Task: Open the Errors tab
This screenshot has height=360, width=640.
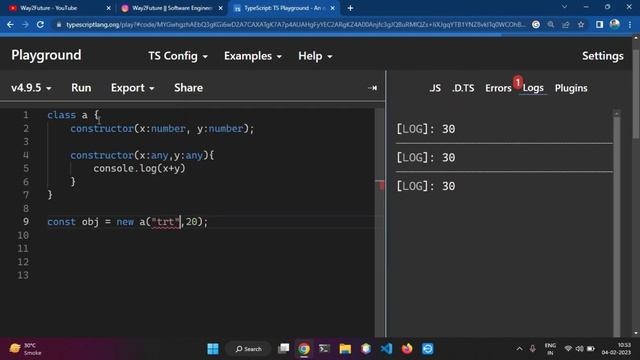Action: click(x=498, y=88)
